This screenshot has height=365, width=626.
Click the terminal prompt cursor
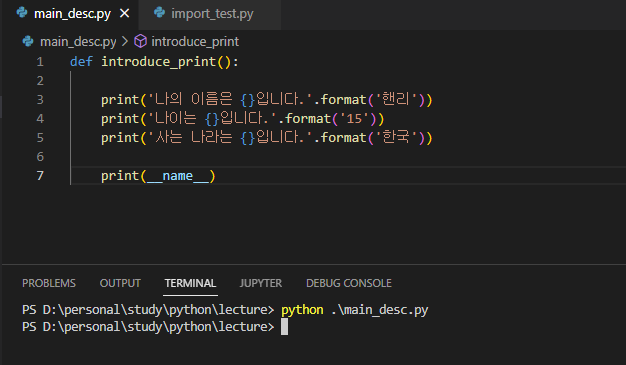click(284, 327)
